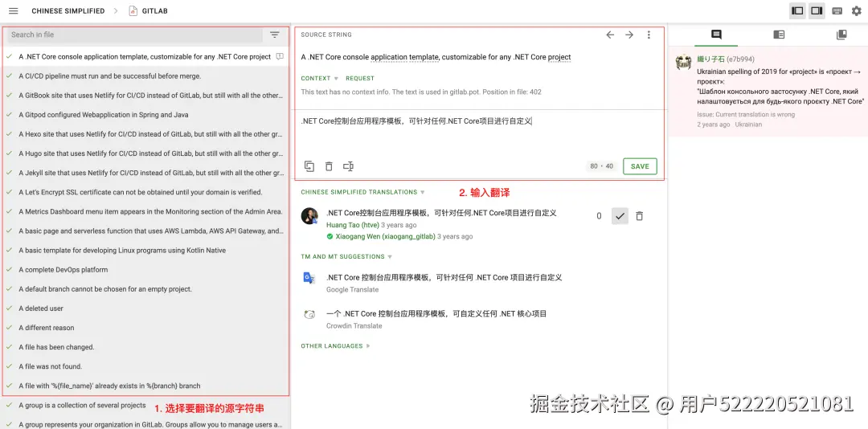This screenshot has width=868, height=429.
Task: Click the Search in file field
Action: coord(135,35)
